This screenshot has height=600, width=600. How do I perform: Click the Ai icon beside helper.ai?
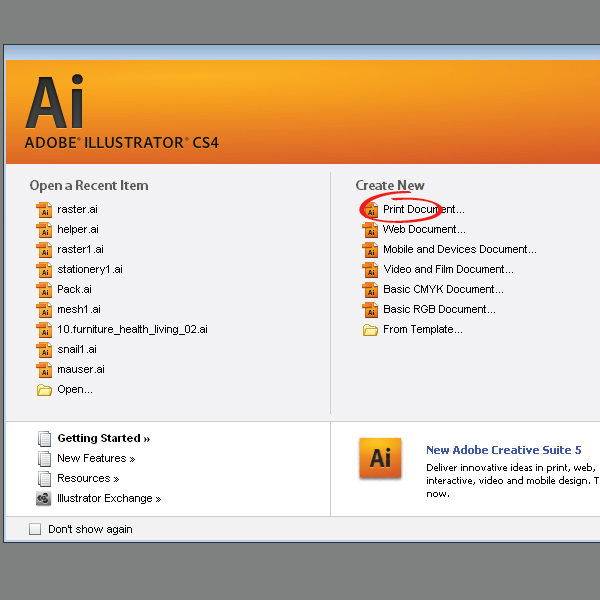(x=44, y=230)
